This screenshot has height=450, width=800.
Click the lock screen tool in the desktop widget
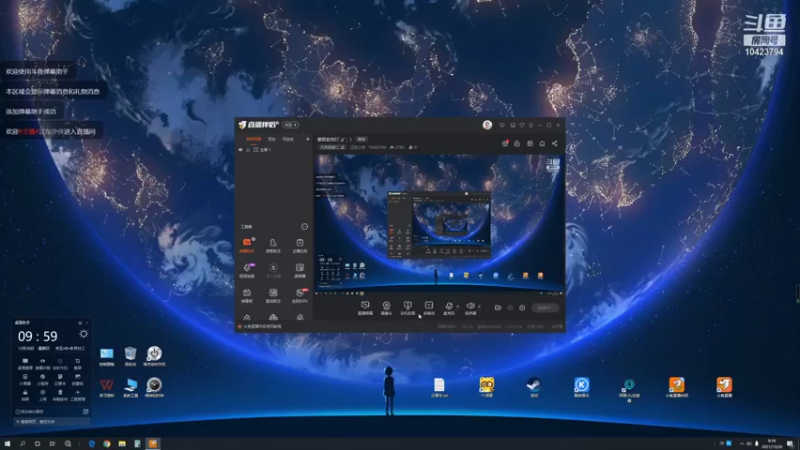[x=25, y=394]
